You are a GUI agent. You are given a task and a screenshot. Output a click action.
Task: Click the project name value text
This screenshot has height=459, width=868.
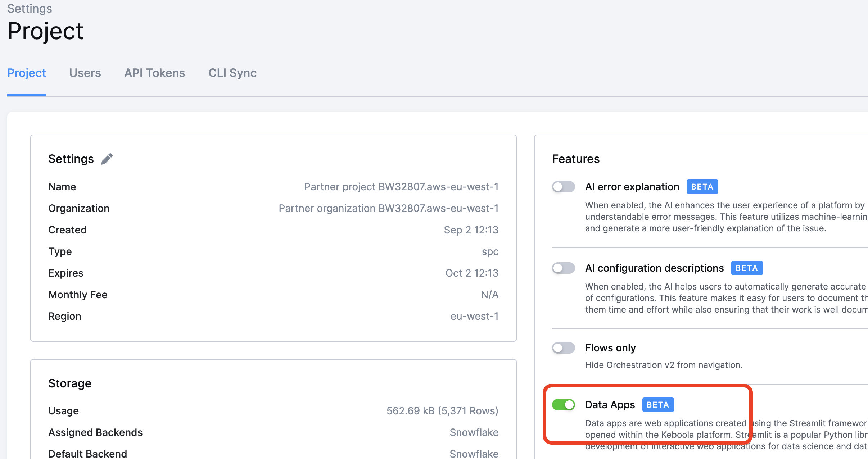[401, 187]
